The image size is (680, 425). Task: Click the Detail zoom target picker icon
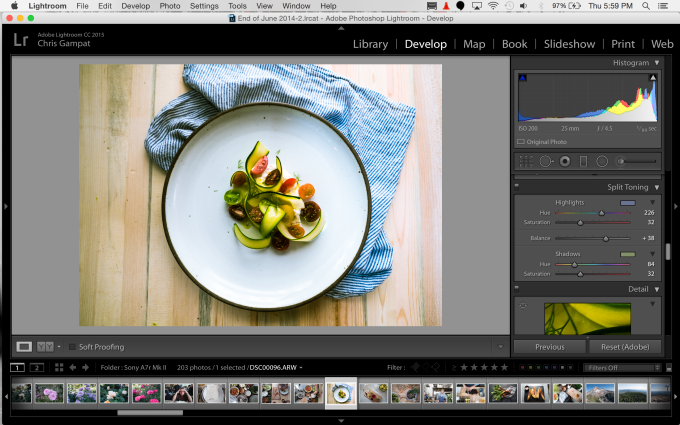523,306
